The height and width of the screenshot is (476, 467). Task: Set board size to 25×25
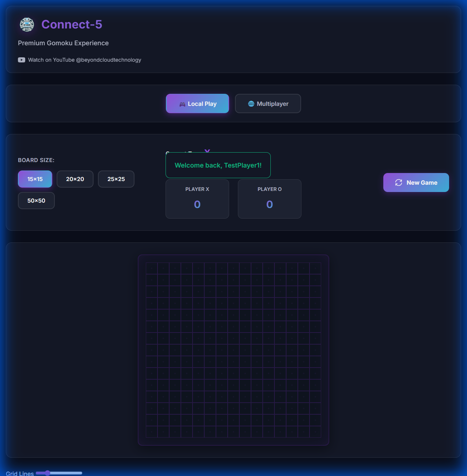click(116, 179)
